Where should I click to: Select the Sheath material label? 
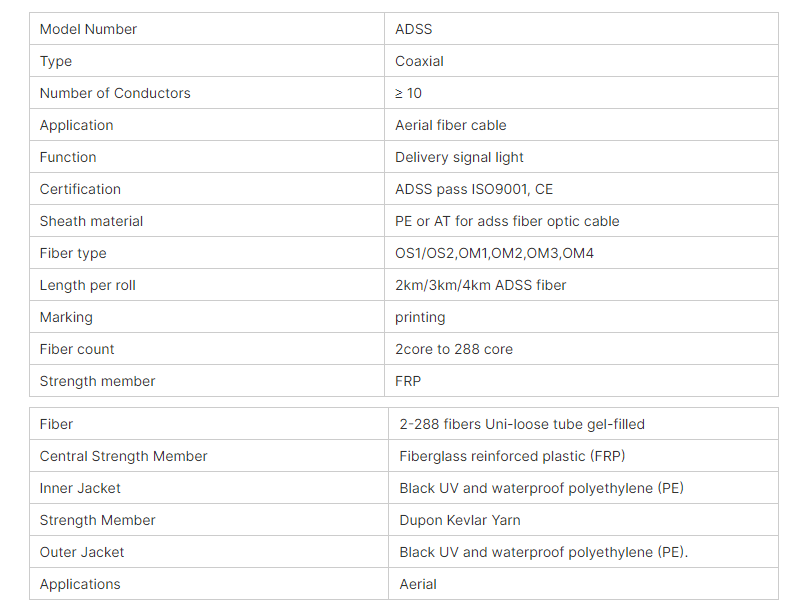[x=91, y=221]
